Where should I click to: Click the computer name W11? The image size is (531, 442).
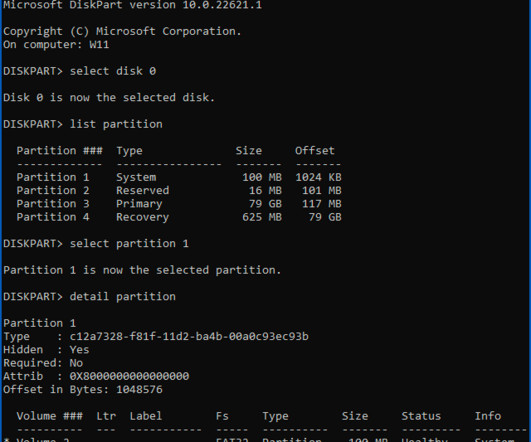click(x=99, y=44)
